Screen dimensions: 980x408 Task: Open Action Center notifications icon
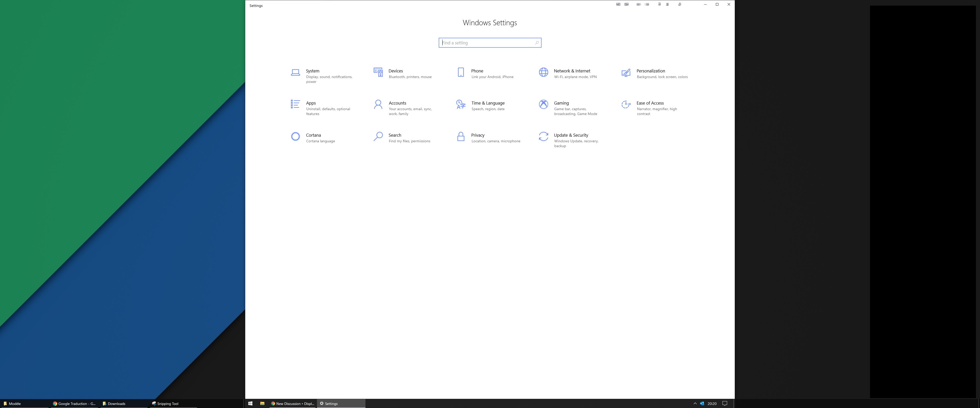725,403
